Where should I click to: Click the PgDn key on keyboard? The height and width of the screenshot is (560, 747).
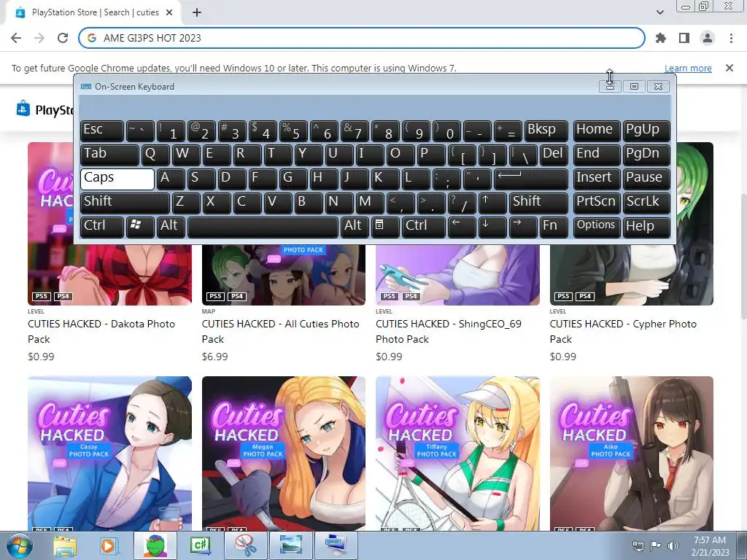[x=646, y=155]
